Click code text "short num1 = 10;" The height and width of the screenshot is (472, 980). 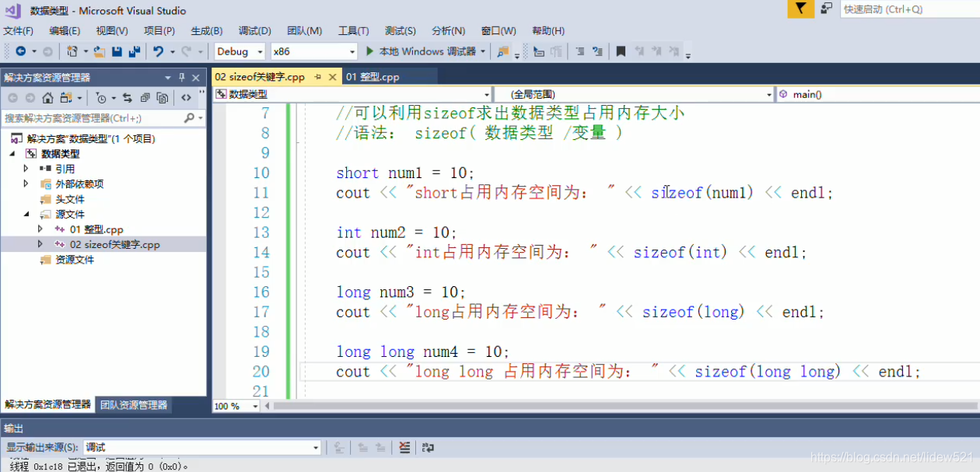(x=405, y=173)
